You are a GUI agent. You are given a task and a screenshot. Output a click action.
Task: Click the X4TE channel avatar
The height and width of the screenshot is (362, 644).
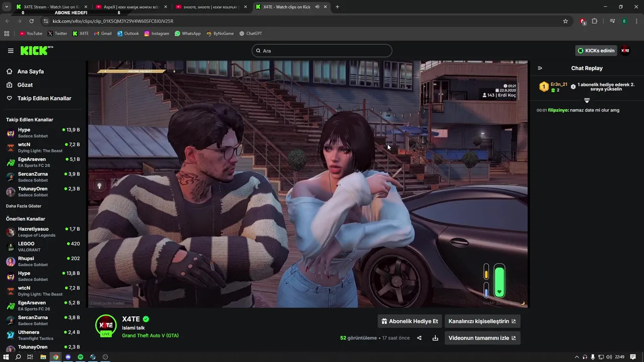pos(106,326)
